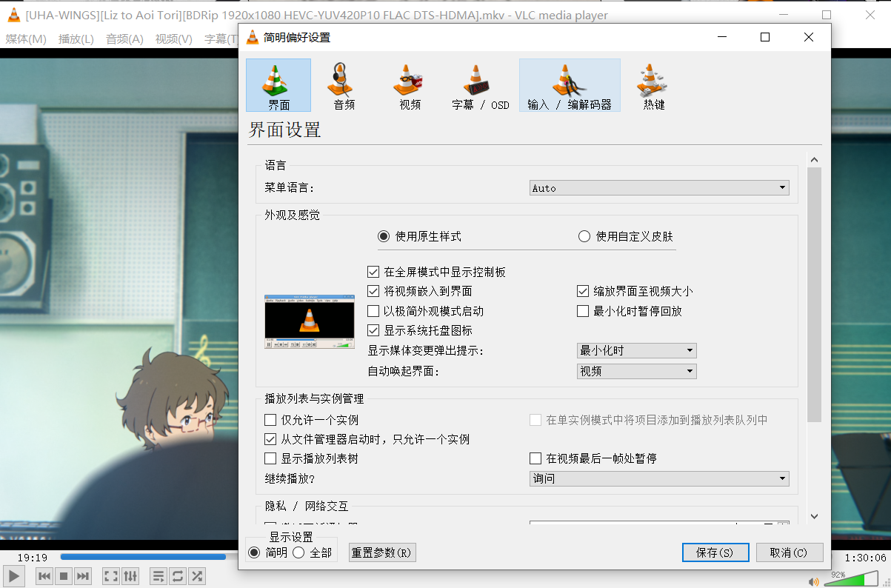
Task: Toggle the playlist icon
Action: pyautogui.click(x=158, y=575)
